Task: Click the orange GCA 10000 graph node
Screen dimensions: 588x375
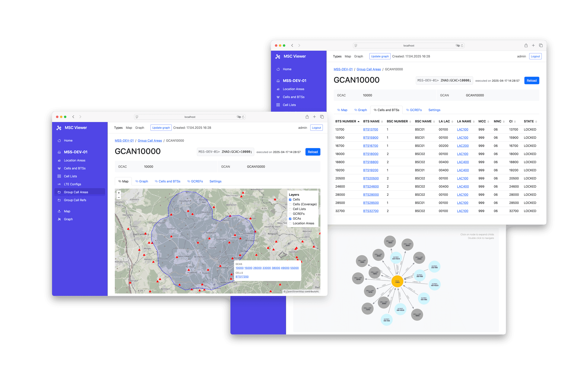Action: 397,281
